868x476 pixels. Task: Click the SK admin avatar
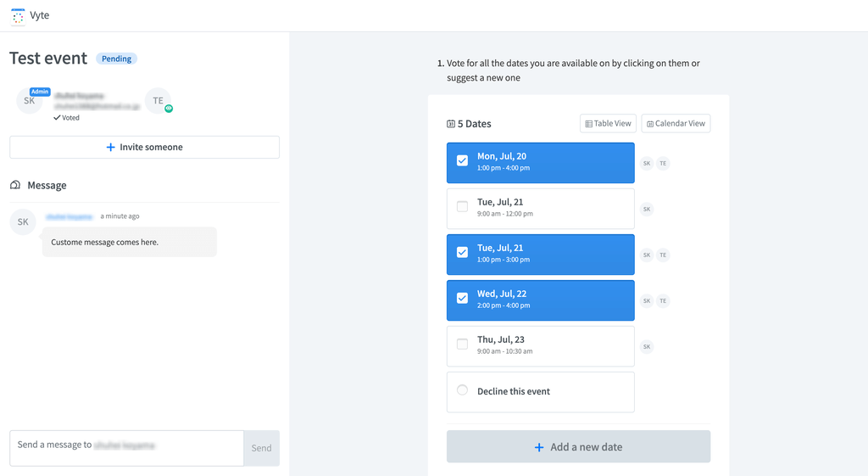pyautogui.click(x=30, y=101)
